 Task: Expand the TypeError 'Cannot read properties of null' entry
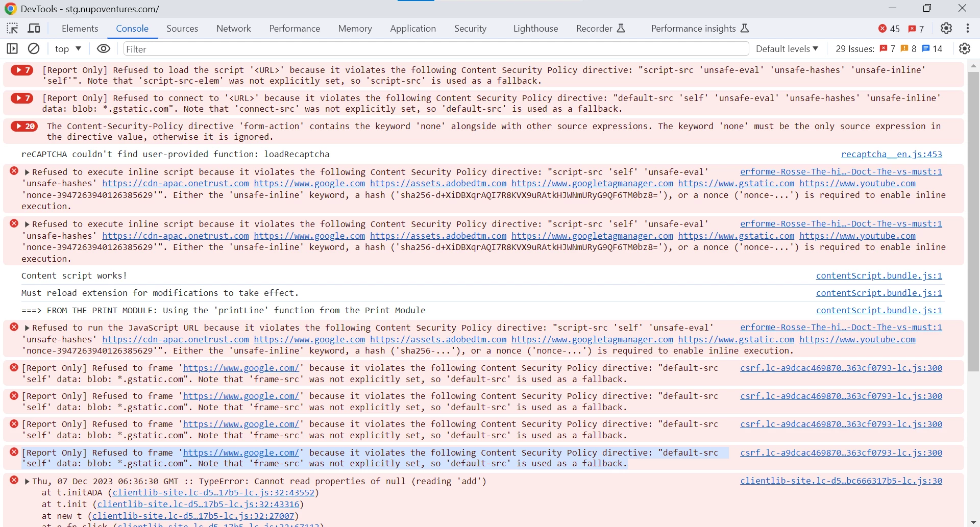(27, 482)
